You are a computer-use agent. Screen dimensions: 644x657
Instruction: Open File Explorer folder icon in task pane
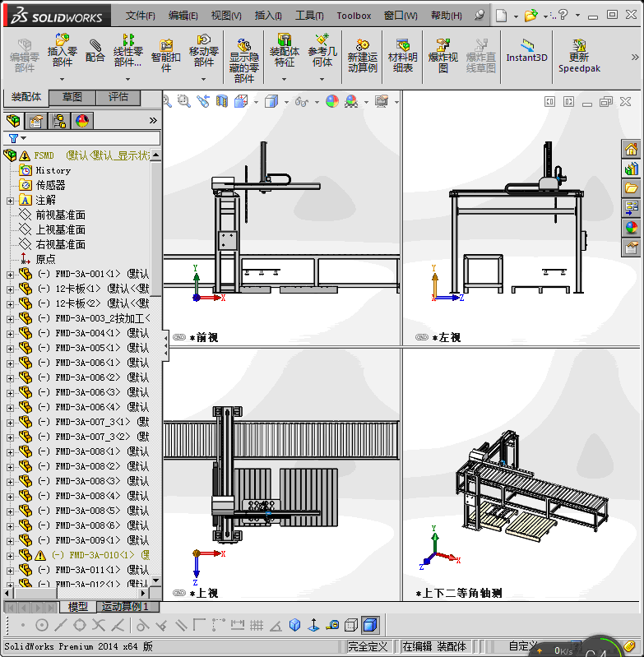point(631,188)
